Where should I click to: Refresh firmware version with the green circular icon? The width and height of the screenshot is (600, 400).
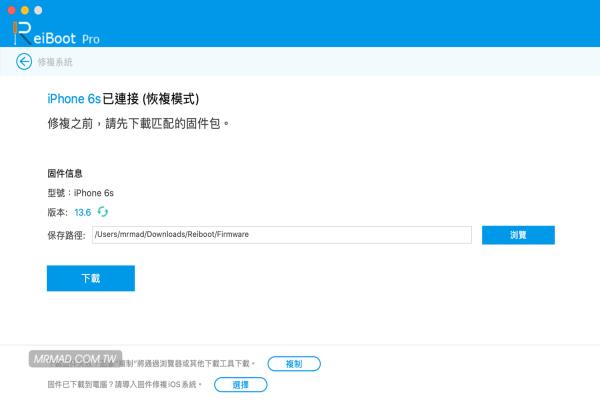103,212
